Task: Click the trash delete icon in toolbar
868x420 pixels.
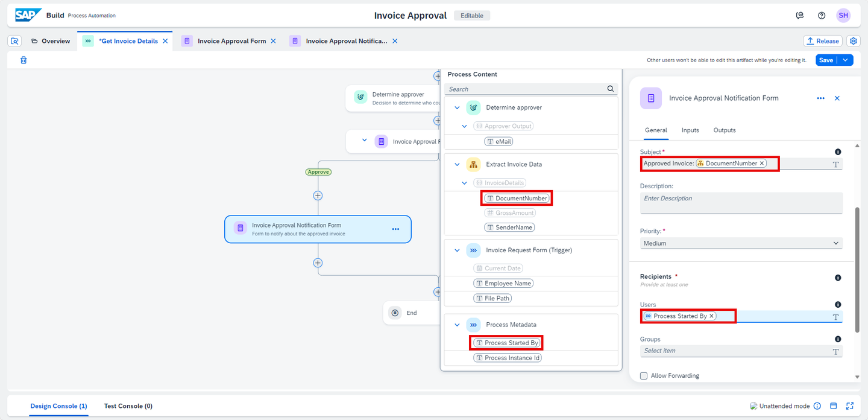Action: [24, 60]
